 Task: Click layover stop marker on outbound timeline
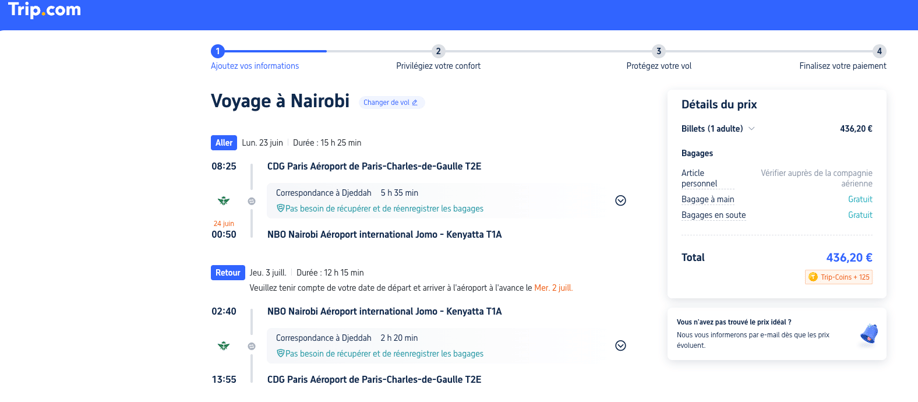tap(252, 201)
